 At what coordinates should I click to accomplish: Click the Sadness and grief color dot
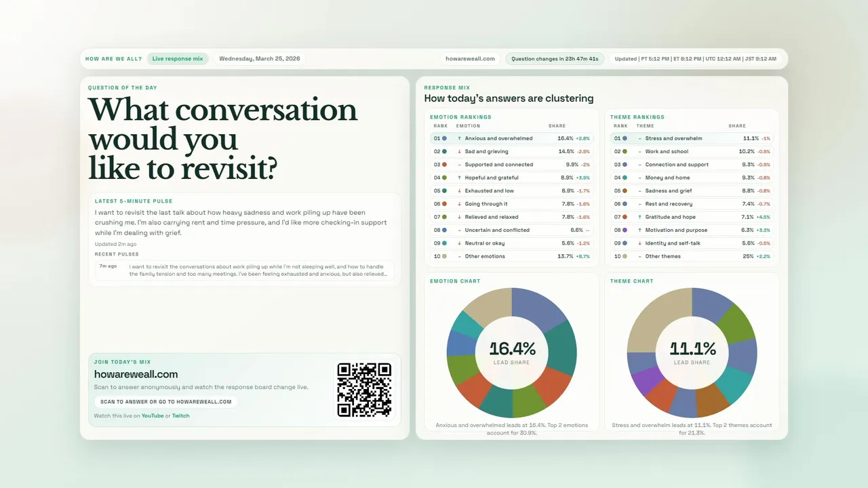(625, 190)
